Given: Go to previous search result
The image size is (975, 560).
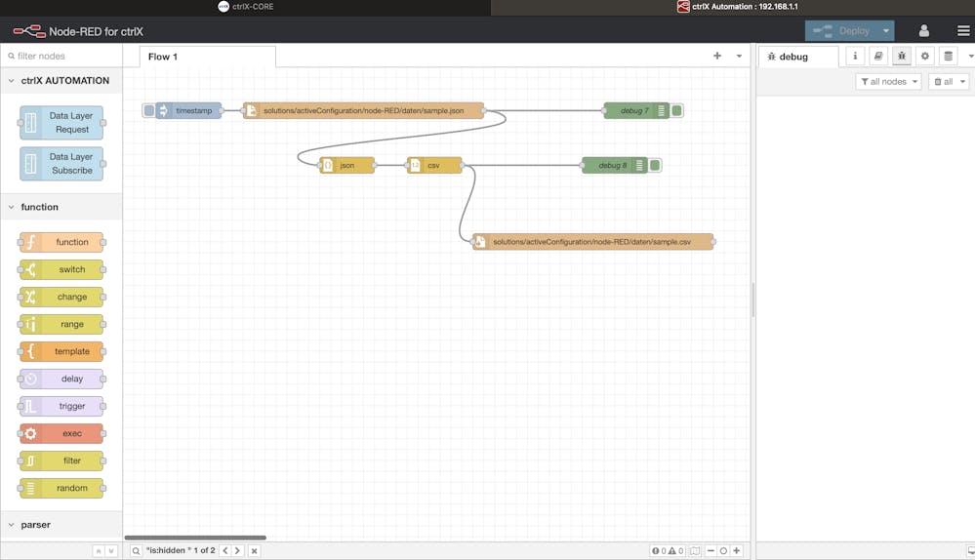Looking at the screenshot, I should coord(225,550).
